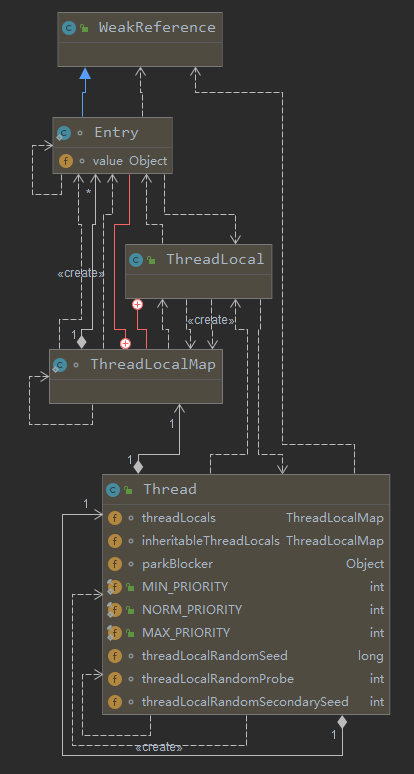Click the Entry class icon

tap(64, 133)
